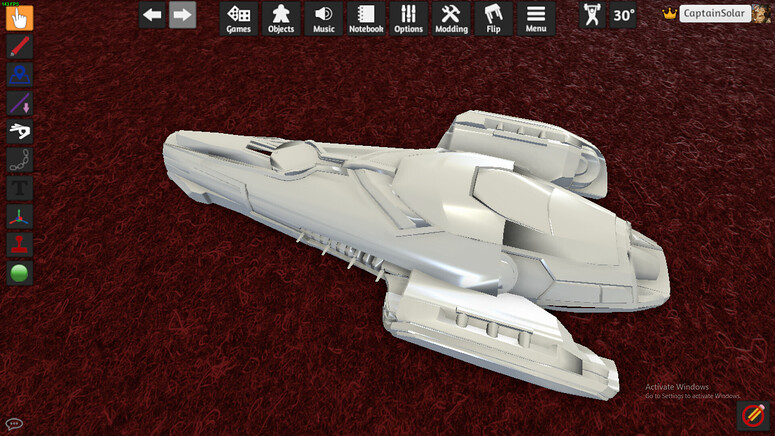The image size is (775, 436).
Task: Click the undo back arrow
Action: [x=152, y=15]
